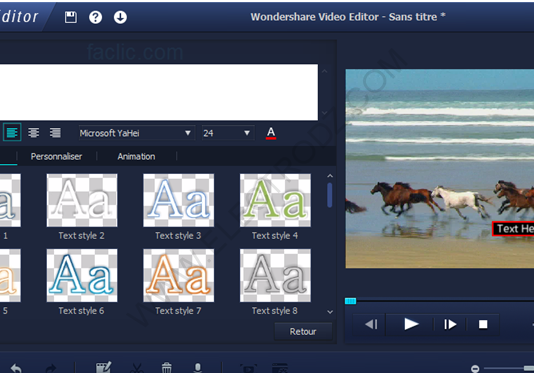
Task: Click the timeline zoom out minus icon
Action: point(475,369)
